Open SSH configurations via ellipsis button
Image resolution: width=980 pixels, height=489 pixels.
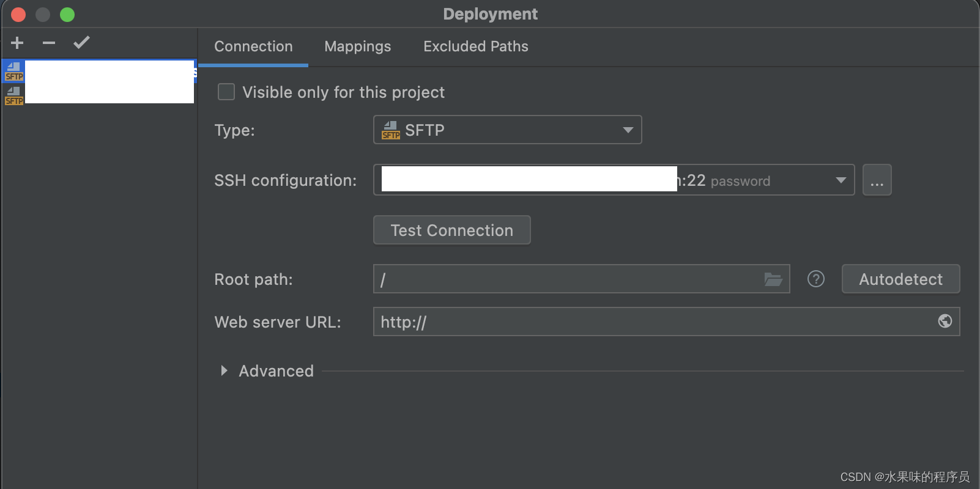coord(877,180)
